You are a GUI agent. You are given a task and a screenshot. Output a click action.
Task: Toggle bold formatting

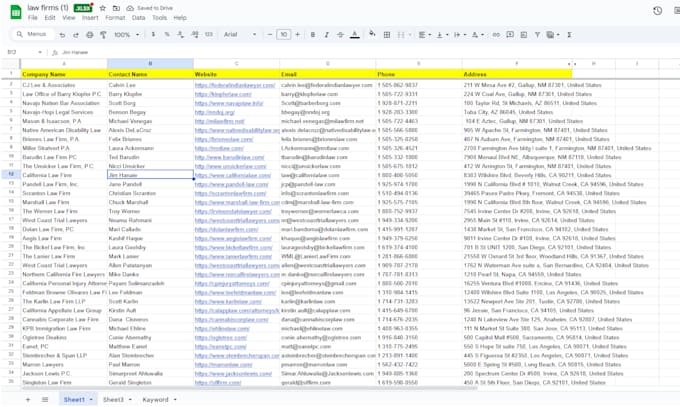tap(313, 35)
